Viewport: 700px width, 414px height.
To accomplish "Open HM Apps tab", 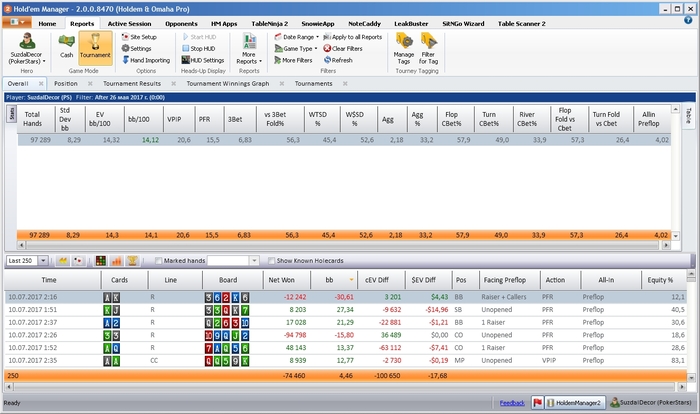I will (x=224, y=24).
